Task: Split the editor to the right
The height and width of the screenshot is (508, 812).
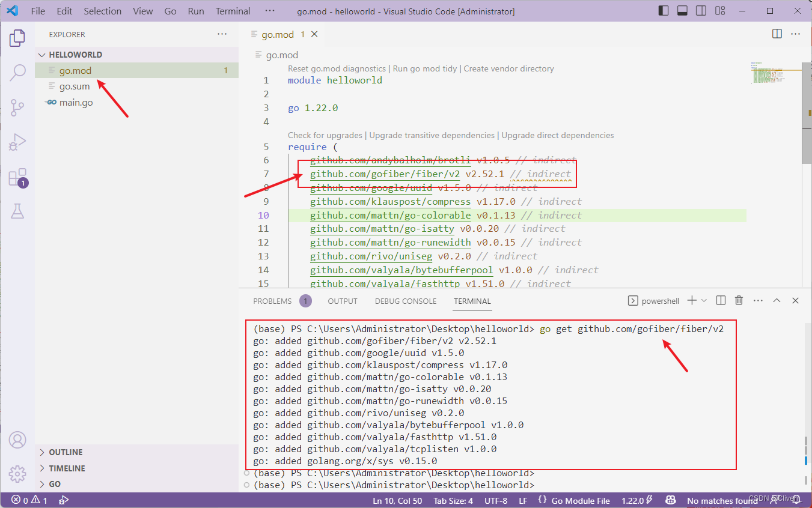Action: [x=777, y=34]
